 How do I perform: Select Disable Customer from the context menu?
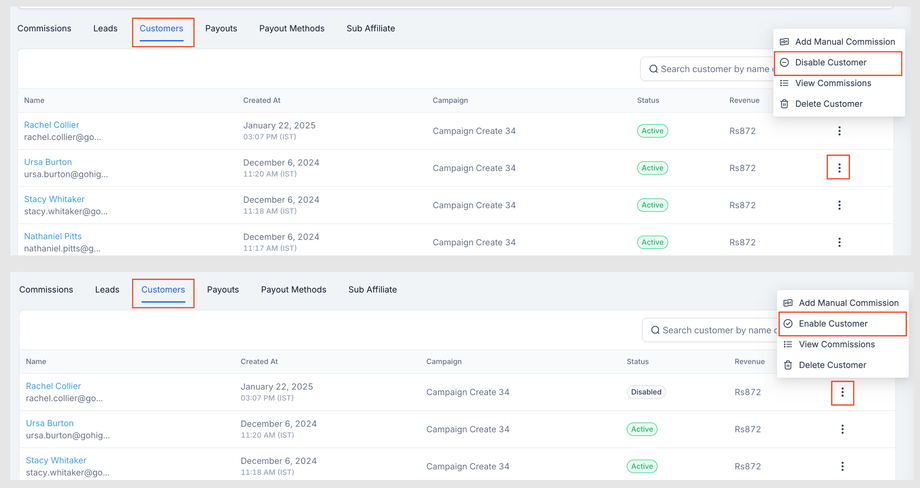831,63
